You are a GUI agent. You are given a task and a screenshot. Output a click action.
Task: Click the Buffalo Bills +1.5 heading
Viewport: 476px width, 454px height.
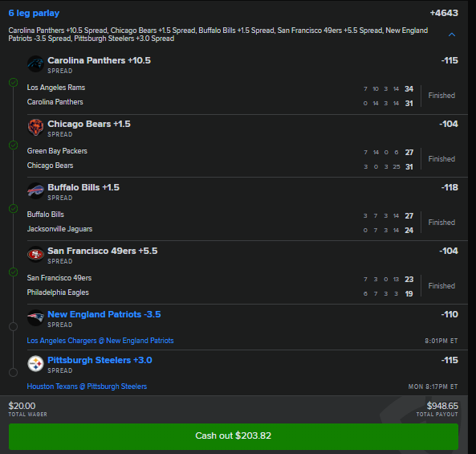point(83,187)
